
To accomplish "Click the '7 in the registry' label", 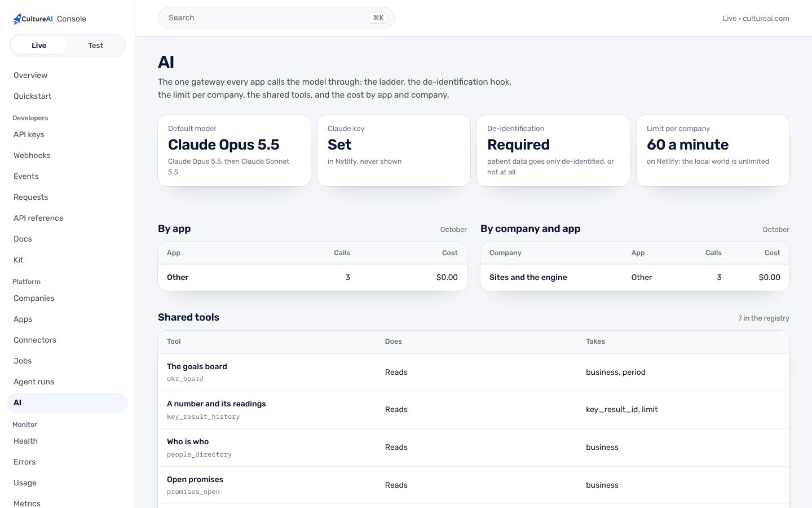I will pyautogui.click(x=764, y=318).
